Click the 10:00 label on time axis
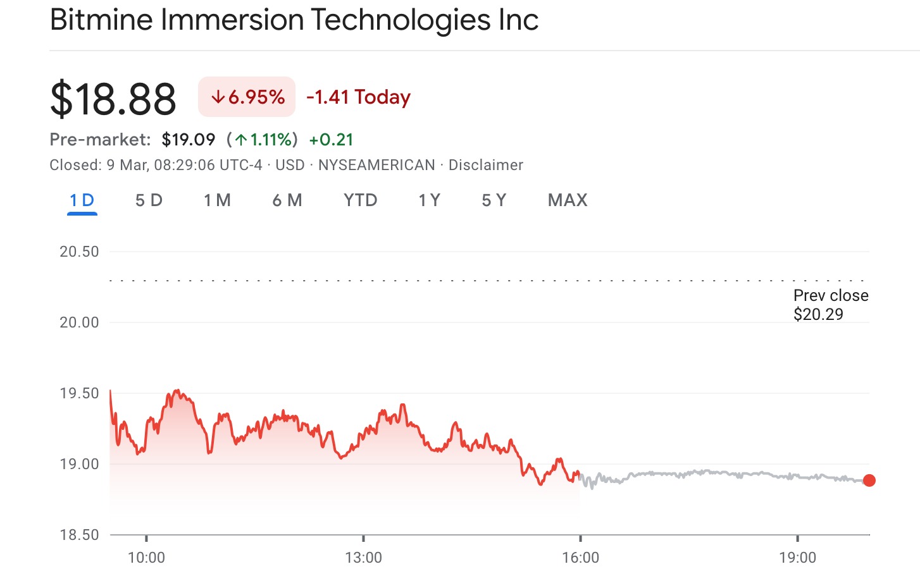The width and height of the screenshot is (920, 588). point(146,557)
